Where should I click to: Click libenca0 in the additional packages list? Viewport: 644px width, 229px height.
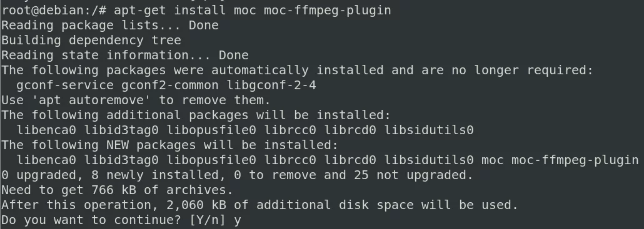(x=46, y=130)
